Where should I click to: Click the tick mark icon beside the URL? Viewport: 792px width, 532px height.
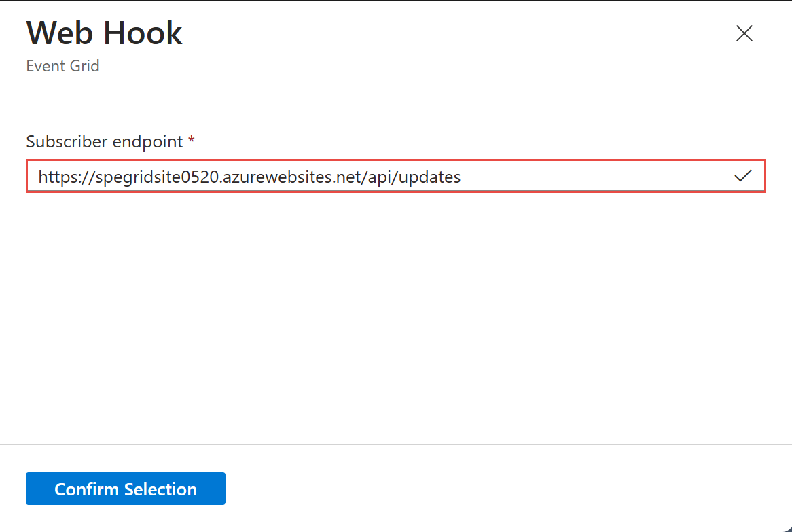[x=743, y=177]
